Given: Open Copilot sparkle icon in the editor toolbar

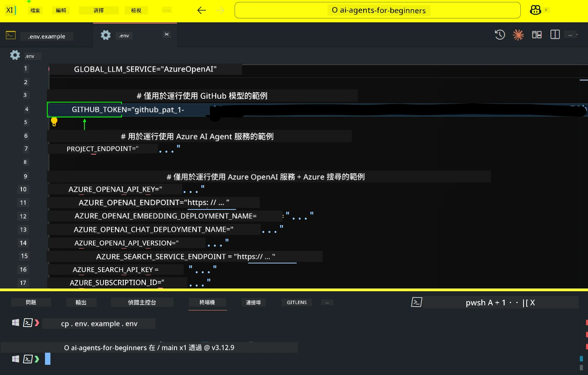Looking at the screenshot, I should click(518, 35).
